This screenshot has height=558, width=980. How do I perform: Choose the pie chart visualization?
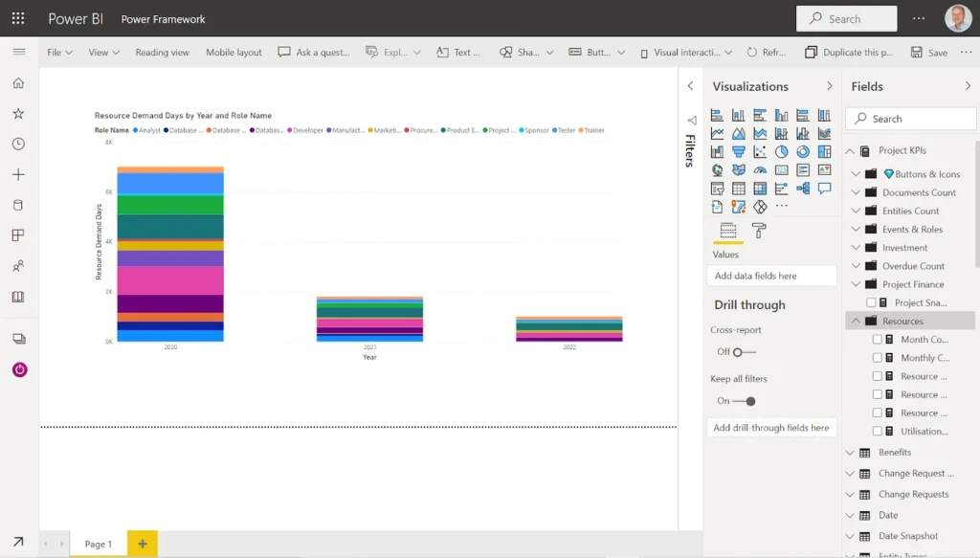[781, 152]
